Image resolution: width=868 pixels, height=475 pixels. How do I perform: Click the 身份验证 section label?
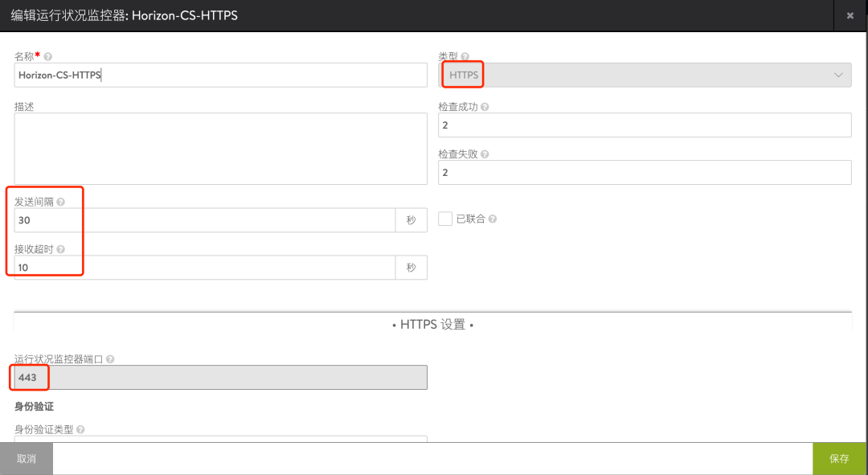coord(34,407)
